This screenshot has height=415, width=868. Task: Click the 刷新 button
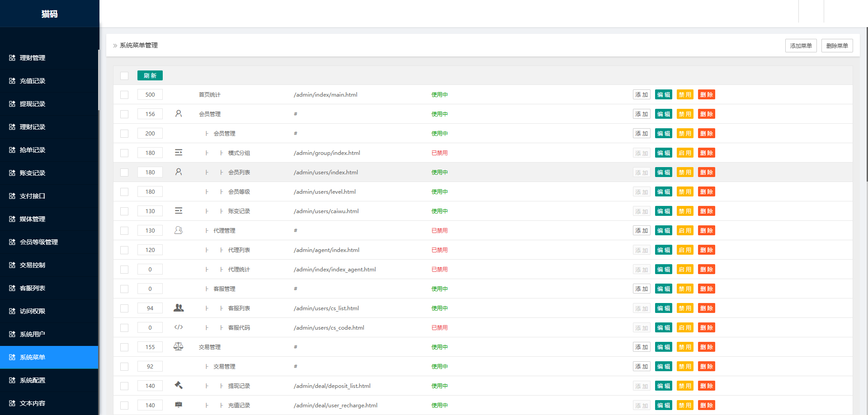pos(150,75)
